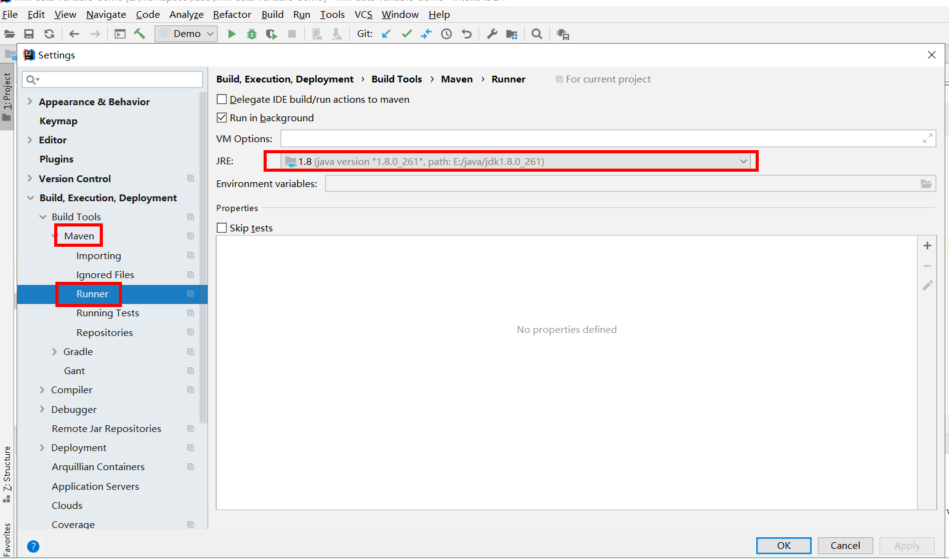Click the add property plus icon
This screenshot has width=949, height=560.
tap(927, 246)
